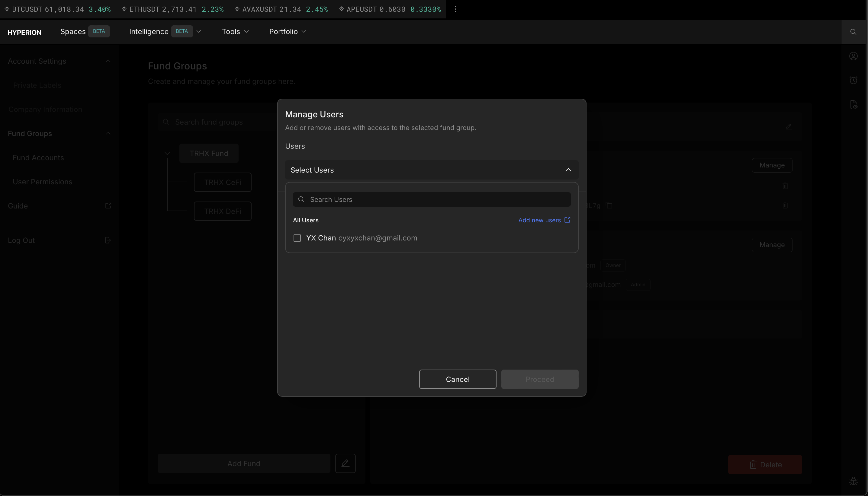Click the external link icon beside Add new users

click(567, 220)
